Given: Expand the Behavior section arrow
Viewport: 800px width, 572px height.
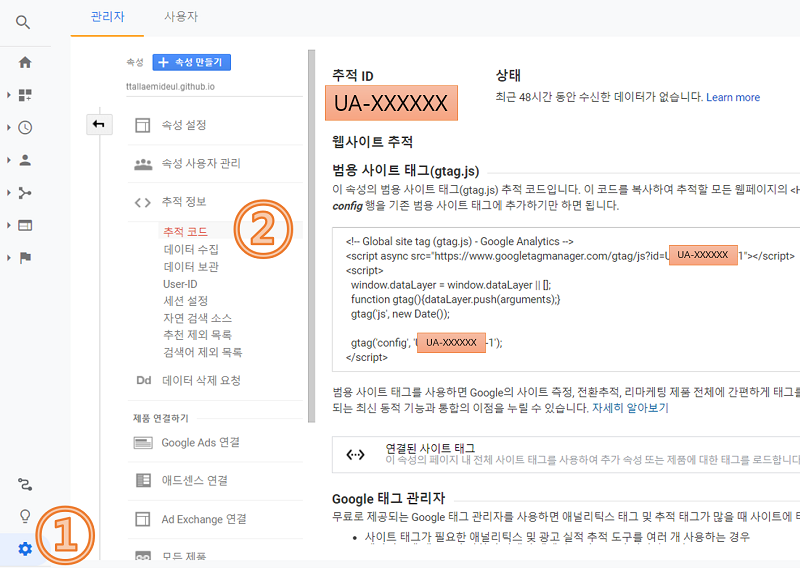Looking at the screenshot, I should pyautogui.click(x=9, y=225).
